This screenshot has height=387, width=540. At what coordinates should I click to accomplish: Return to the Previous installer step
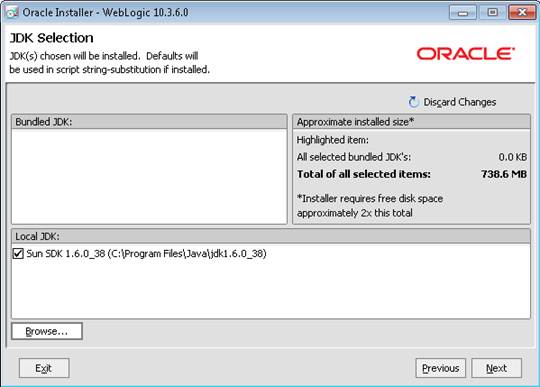[440, 368]
